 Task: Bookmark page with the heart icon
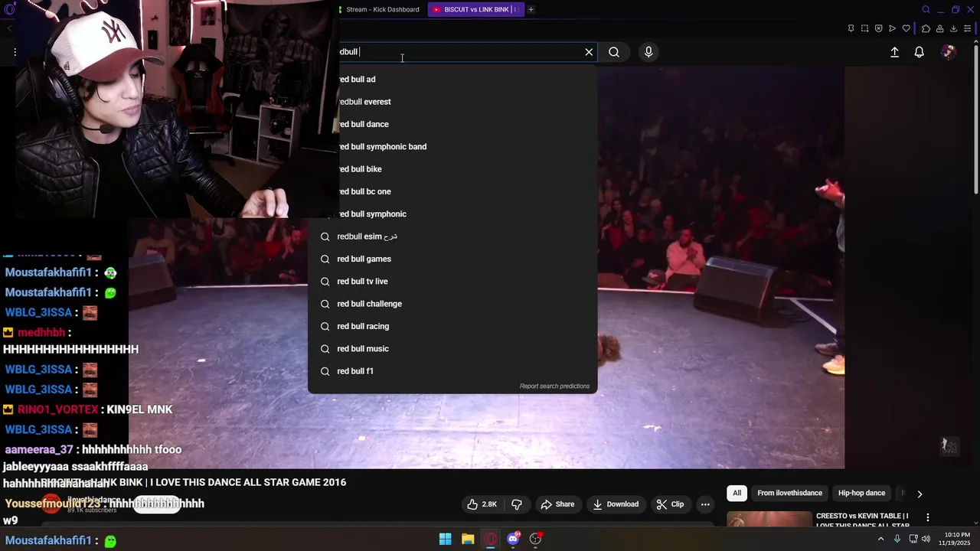click(x=906, y=28)
